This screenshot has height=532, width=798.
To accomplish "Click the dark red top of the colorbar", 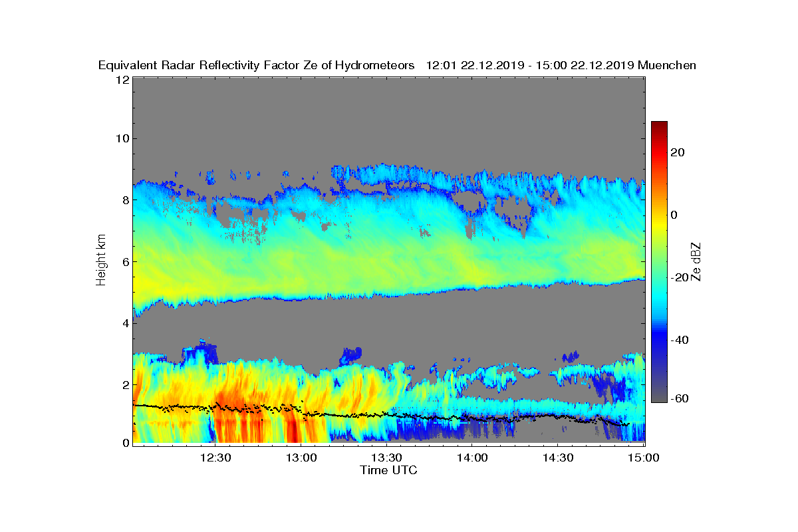I will coord(659,126).
